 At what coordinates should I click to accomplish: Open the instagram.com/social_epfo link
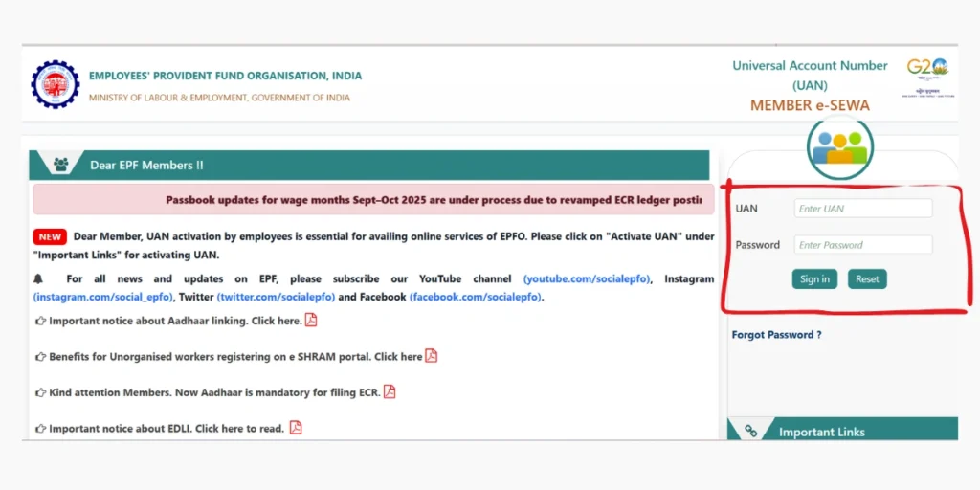coord(103,297)
